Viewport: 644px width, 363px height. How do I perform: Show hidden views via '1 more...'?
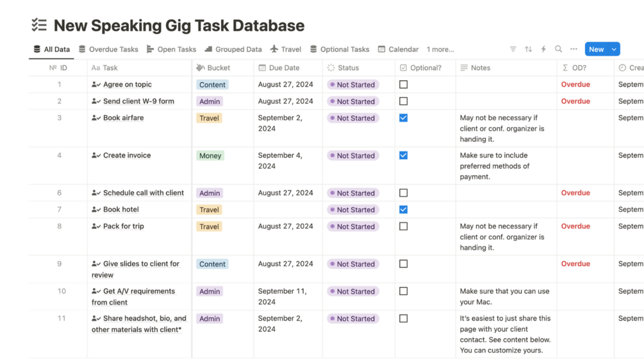[440, 49]
